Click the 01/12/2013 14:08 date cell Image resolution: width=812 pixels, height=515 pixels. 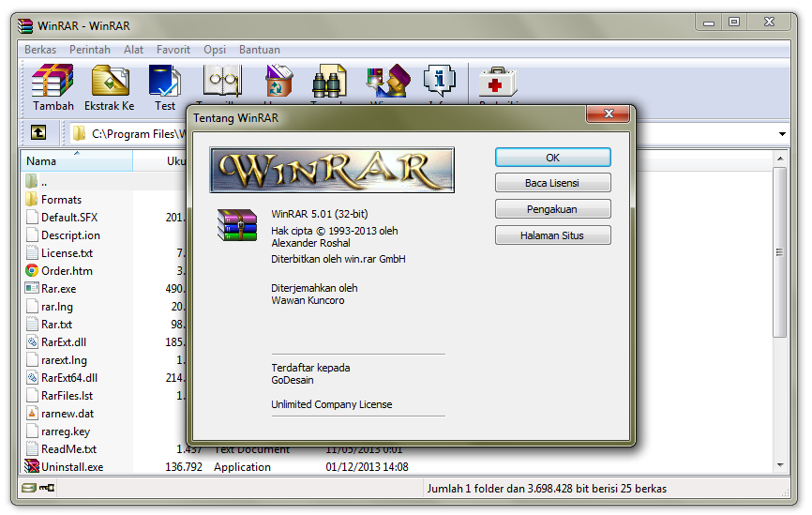point(367,467)
